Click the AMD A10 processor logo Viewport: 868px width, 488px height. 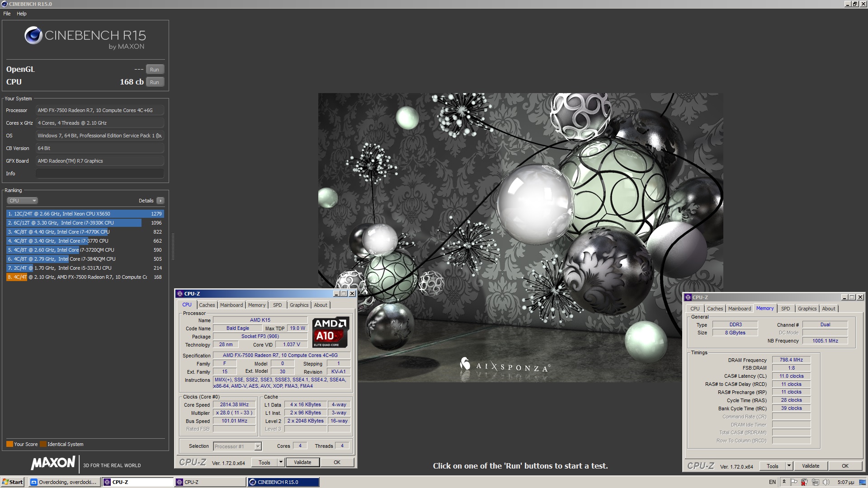(x=330, y=333)
